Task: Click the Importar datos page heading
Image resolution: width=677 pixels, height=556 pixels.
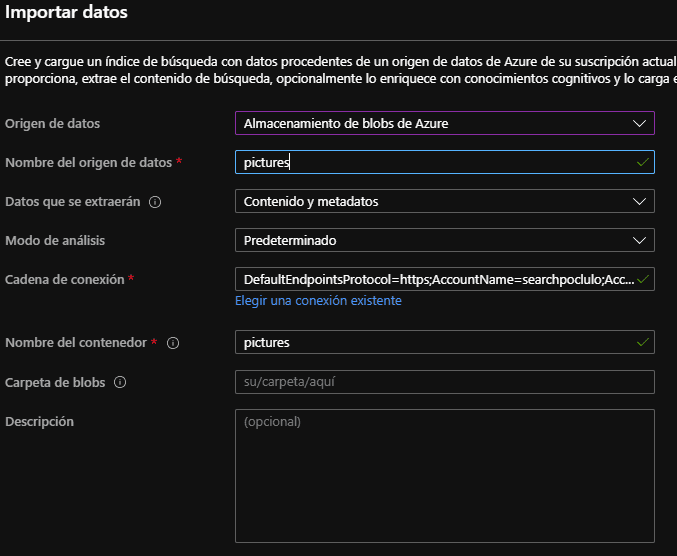Action: click(66, 12)
